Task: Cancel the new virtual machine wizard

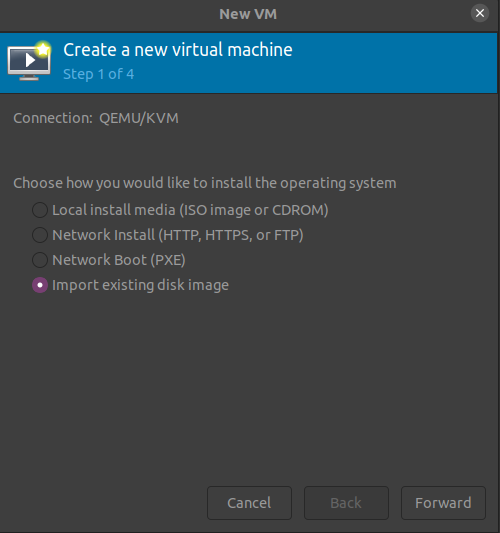Action: [x=249, y=503]
